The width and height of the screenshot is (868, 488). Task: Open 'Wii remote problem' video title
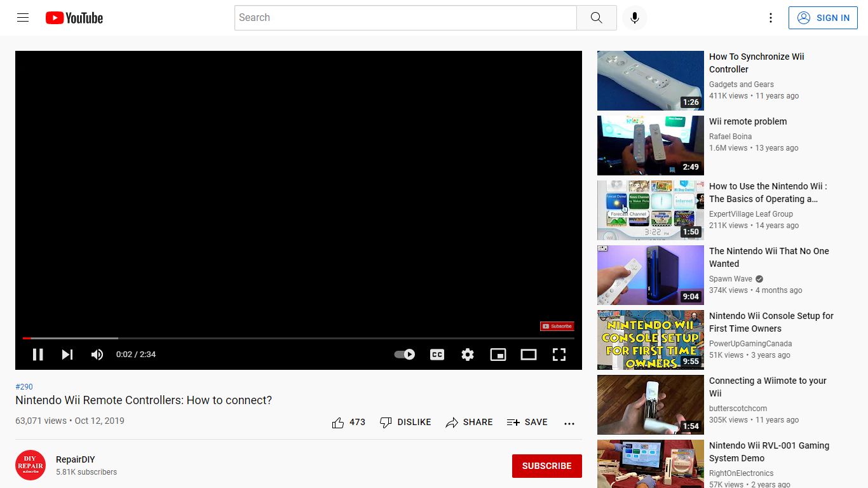748,121
